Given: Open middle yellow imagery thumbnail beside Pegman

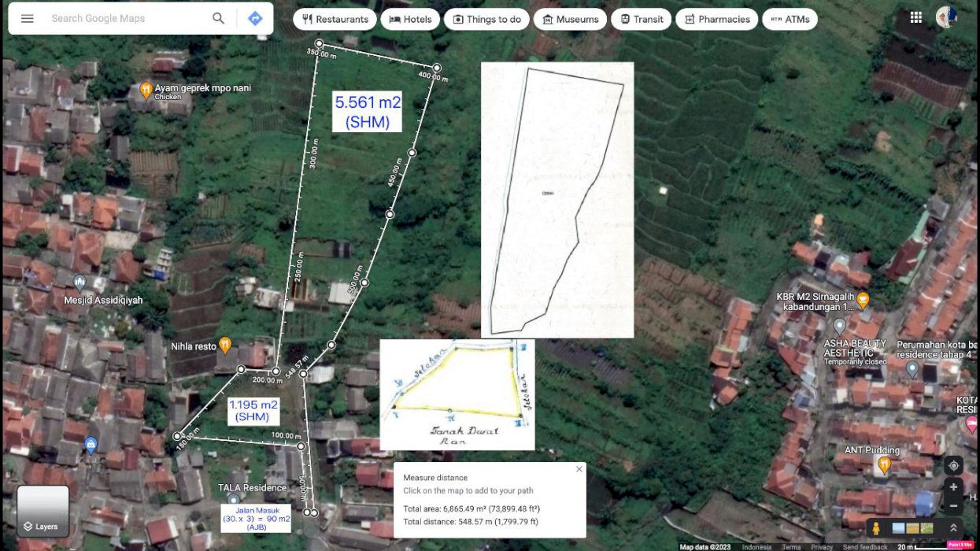Looking at the screenshot, I should coord(913,528).
